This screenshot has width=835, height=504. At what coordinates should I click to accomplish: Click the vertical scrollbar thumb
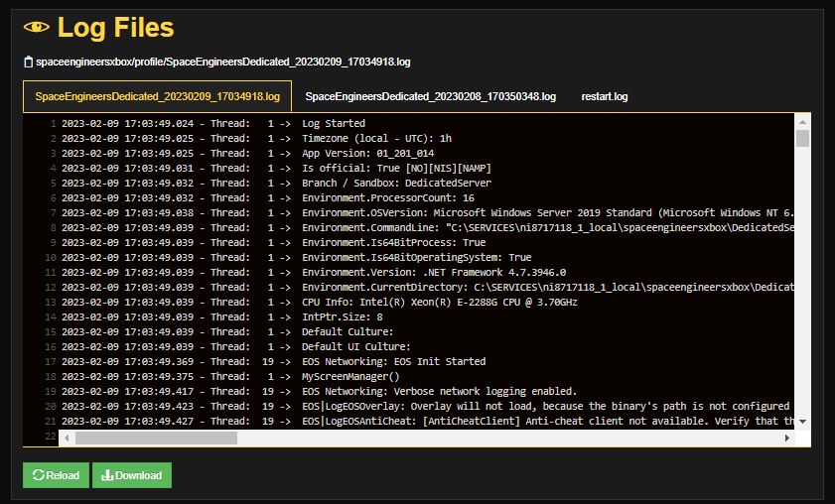803,138
